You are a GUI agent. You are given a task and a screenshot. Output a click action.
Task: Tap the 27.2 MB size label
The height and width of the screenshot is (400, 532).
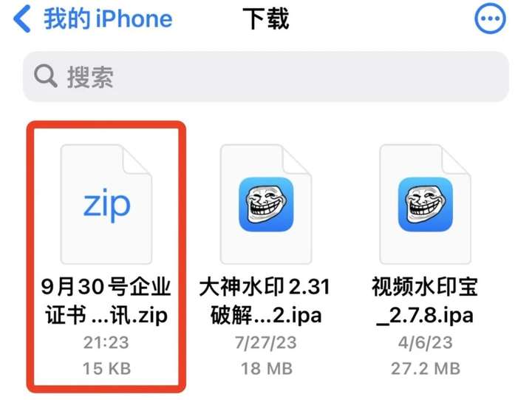point(426,368)
